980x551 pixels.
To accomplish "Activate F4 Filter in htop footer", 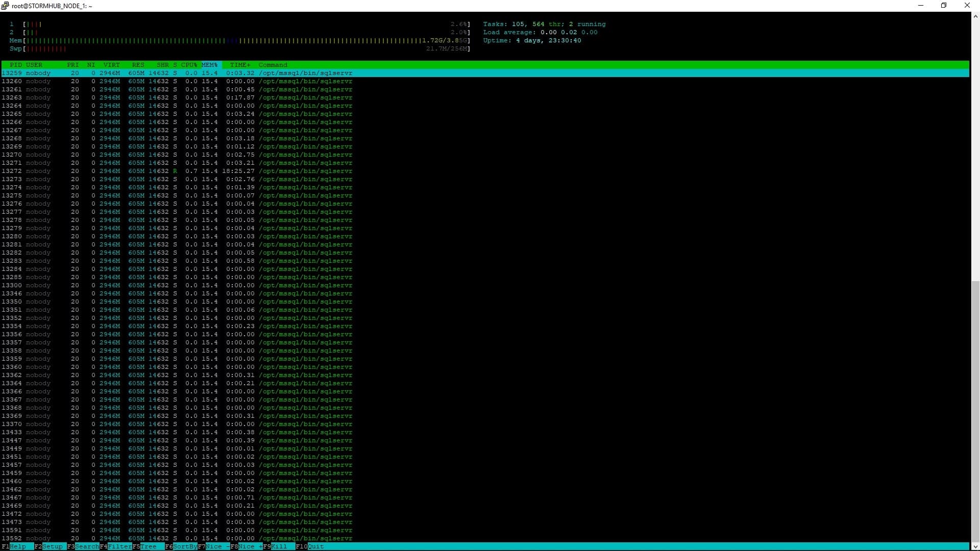I will [x=116, y=546].
